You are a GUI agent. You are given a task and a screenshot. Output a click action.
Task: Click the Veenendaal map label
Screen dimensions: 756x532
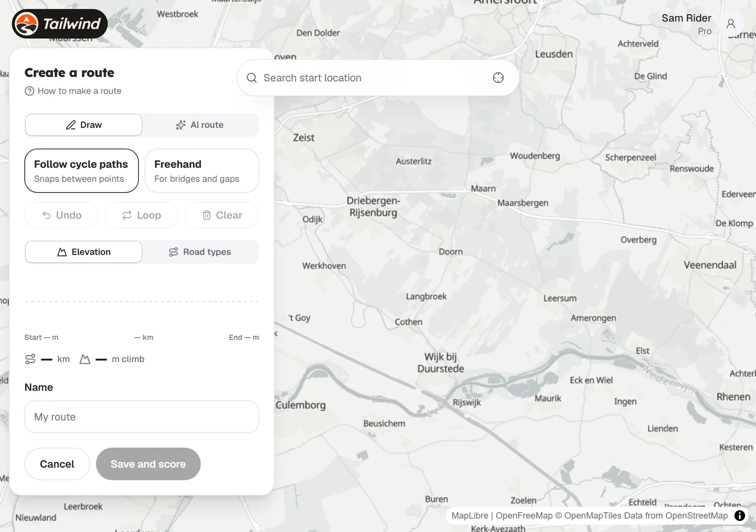pyautogui.click(x=710, y=265)
